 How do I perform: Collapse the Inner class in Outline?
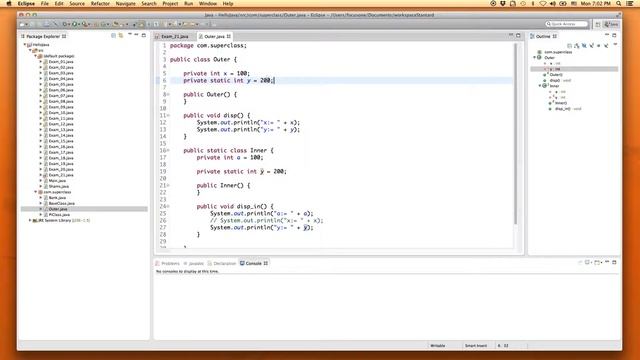pyautogui.click(x=540, y=86)
